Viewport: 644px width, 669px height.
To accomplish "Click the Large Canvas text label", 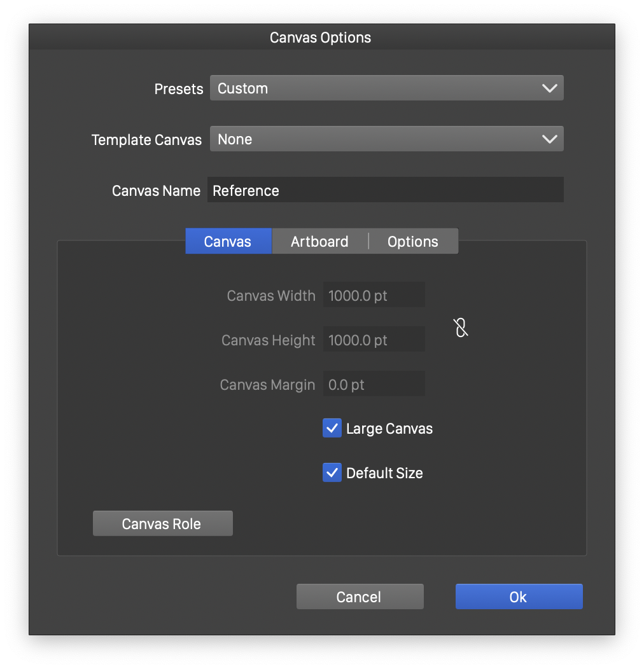I will (389, 429).
